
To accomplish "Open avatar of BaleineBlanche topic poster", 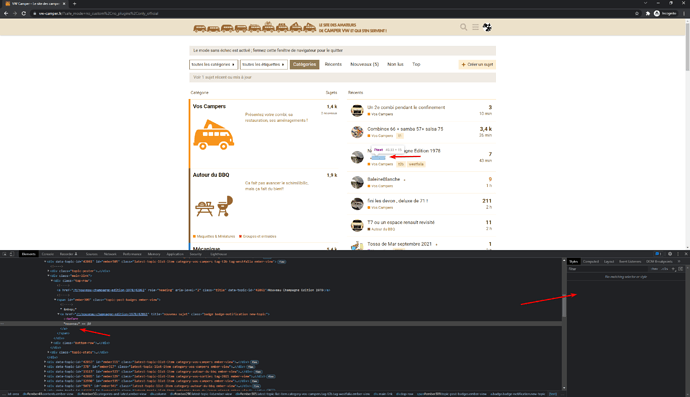I will [357, 182].
